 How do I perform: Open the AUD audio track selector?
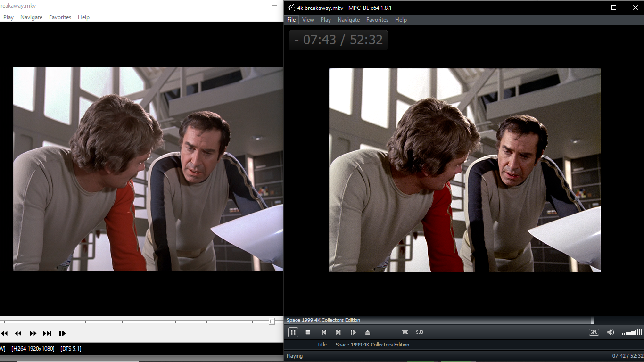[x=405, y=332]
